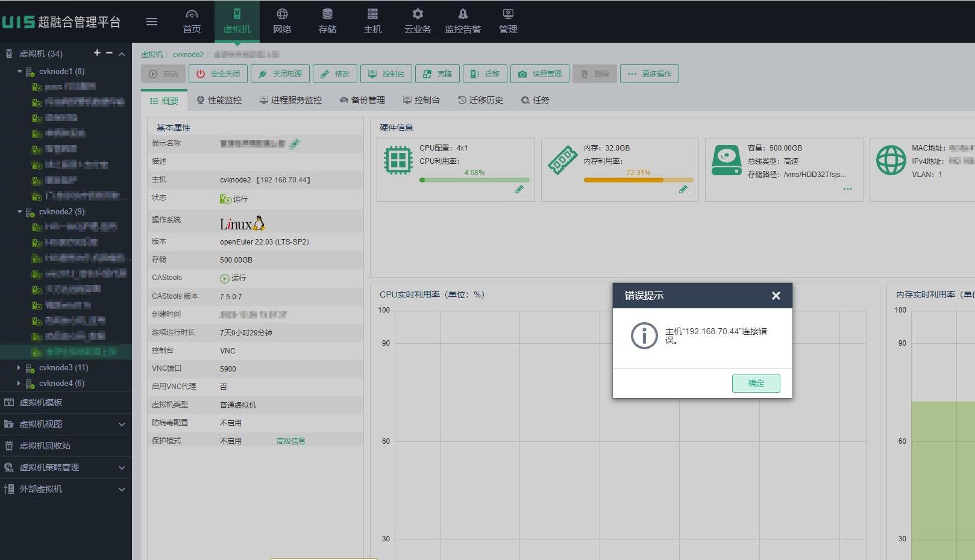Click the edit icon beside display name
The height and width of the screenshot is (560, 975).
(x=294, y=144)
